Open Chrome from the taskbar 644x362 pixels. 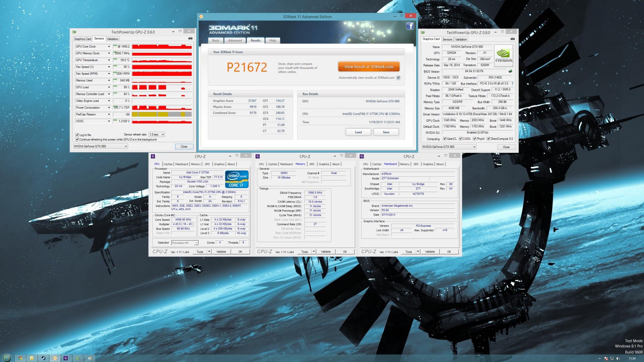[x=20, y=358]
